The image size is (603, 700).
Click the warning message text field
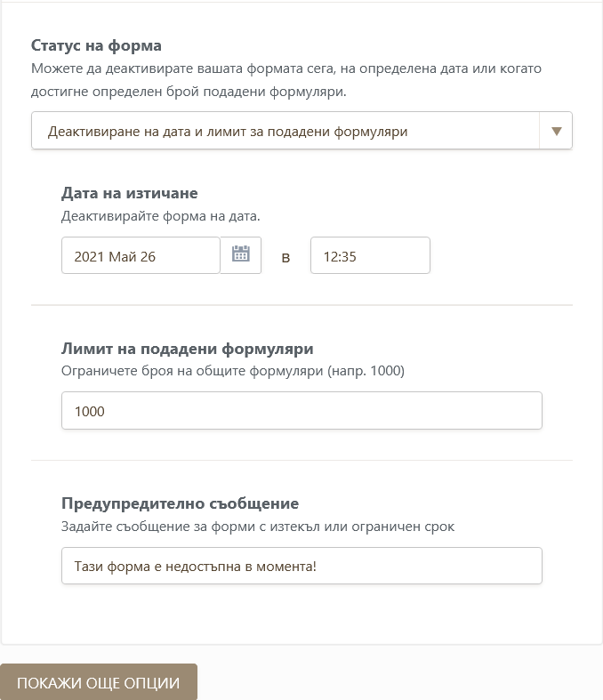tap(301, 566)
